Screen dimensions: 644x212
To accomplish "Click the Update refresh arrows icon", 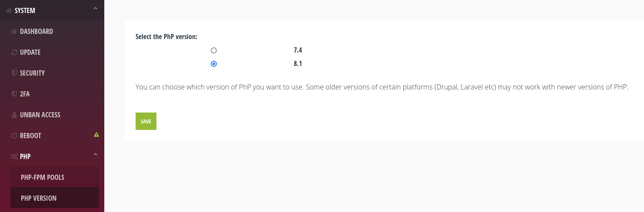I will 14,52.
